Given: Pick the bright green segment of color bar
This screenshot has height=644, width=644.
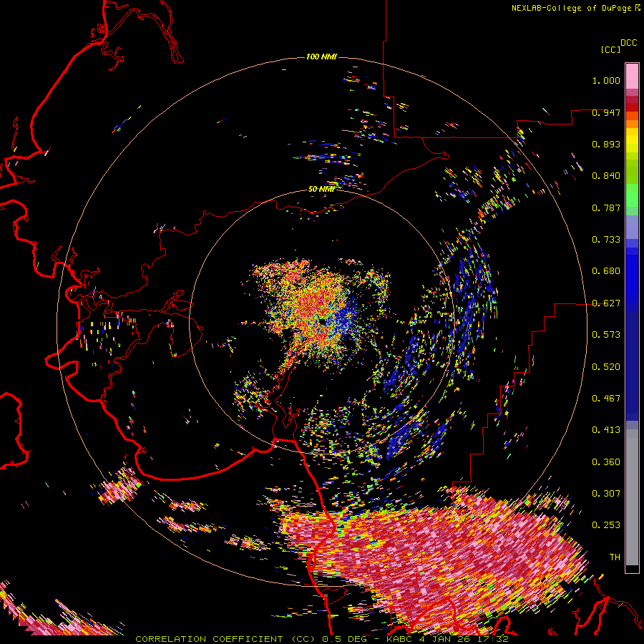Looking at the screenshot, I should (x=632, y=195).
